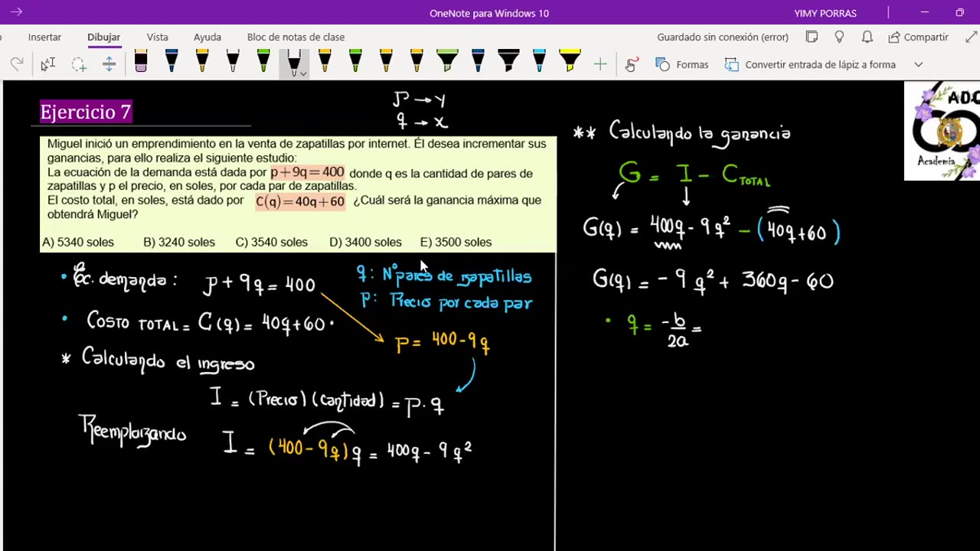Click answer option E) 3500 soles
This screenshot has width=980, height=551.
(x=456, y=242)
